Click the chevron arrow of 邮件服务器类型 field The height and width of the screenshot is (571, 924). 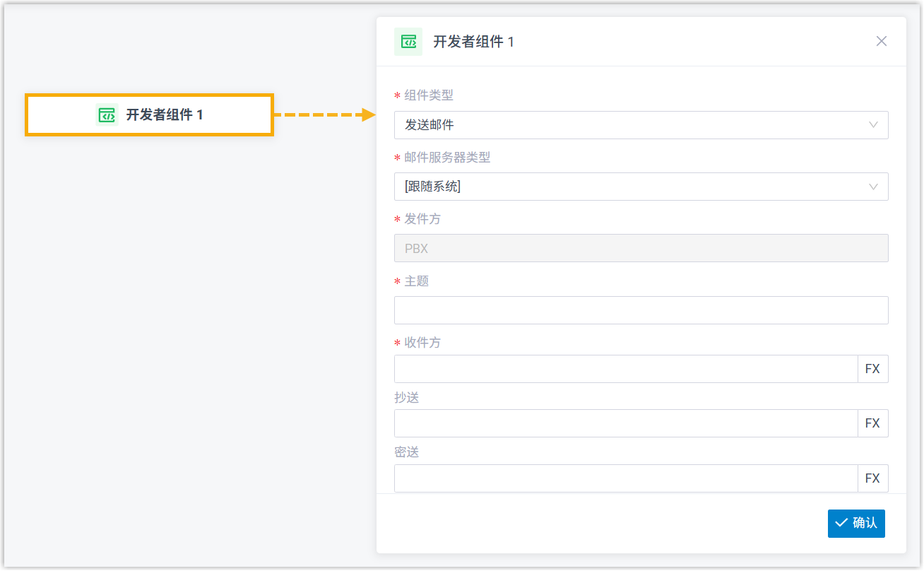click(873, 187)
